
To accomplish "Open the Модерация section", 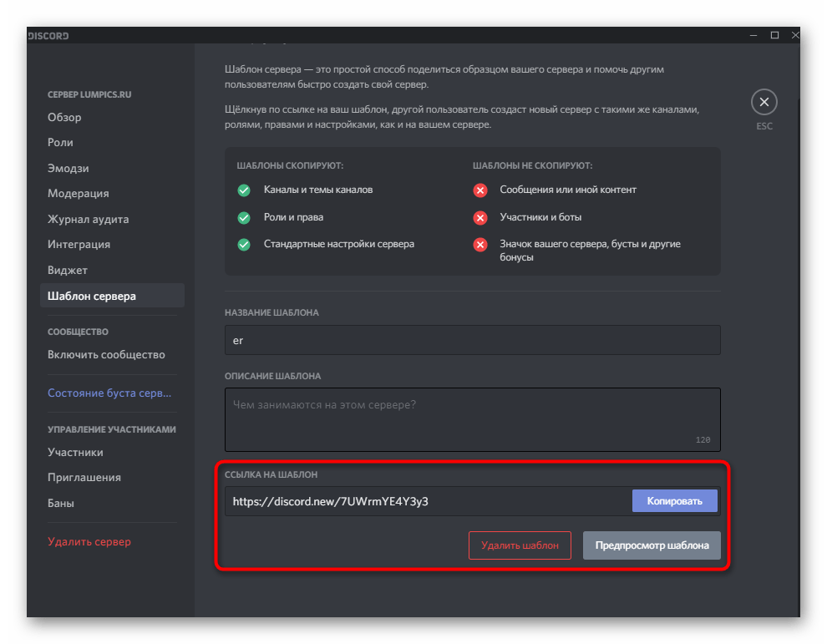I will 78,193.
